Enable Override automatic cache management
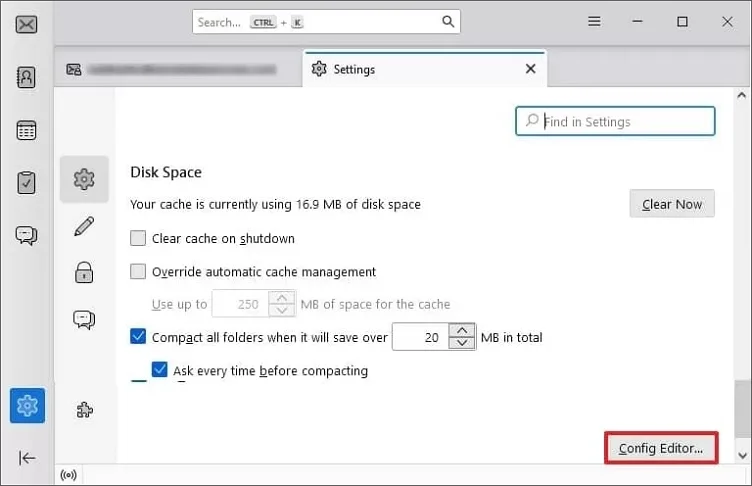The height and width of the screenshot is (486, 752). [138, 272]
